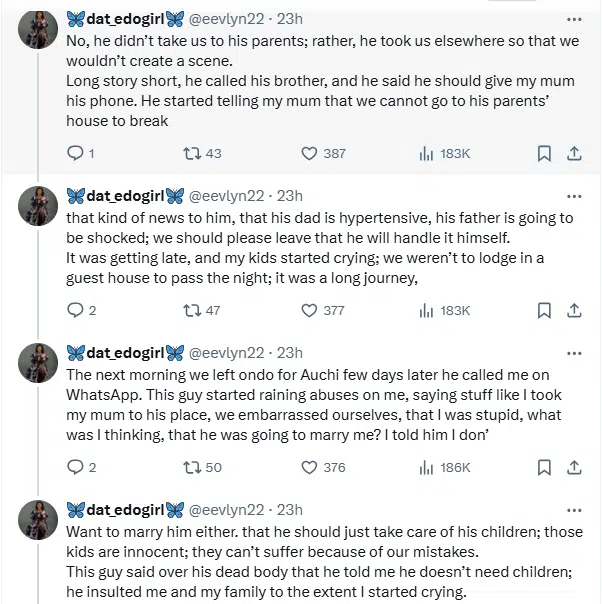
Task: Bookmark the first tweet about his parents
Action: (x=544, y=153)
